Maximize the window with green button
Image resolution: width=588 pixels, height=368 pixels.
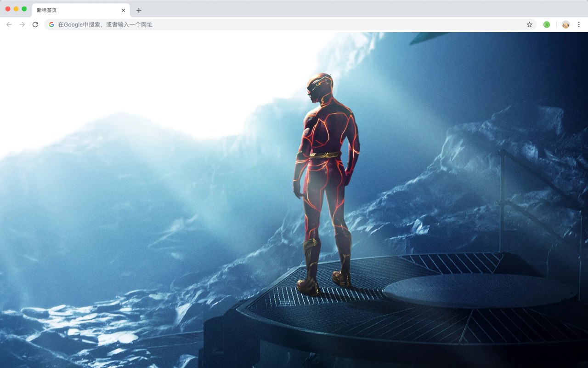[24, 9]
